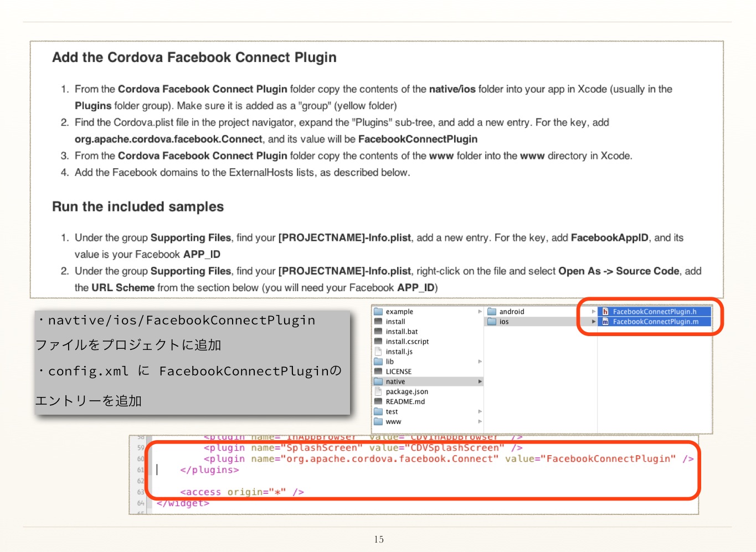Click the README.md file icon

[378, 401]
